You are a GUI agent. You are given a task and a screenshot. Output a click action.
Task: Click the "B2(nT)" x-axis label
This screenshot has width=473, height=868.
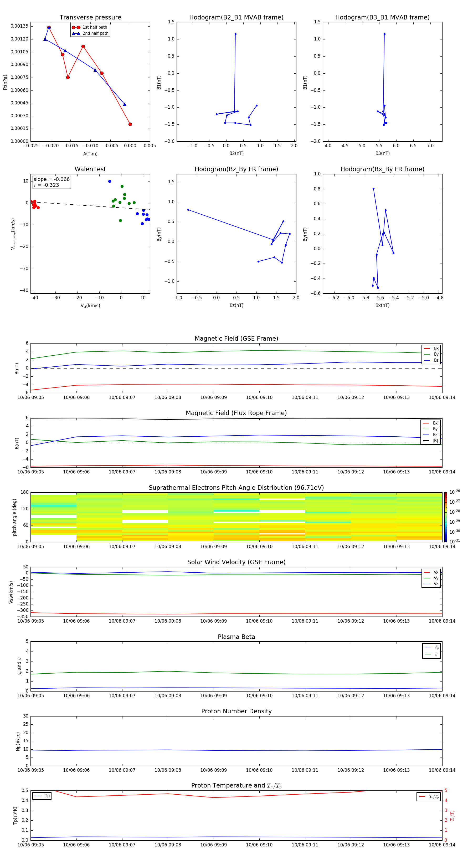[236, 153]
